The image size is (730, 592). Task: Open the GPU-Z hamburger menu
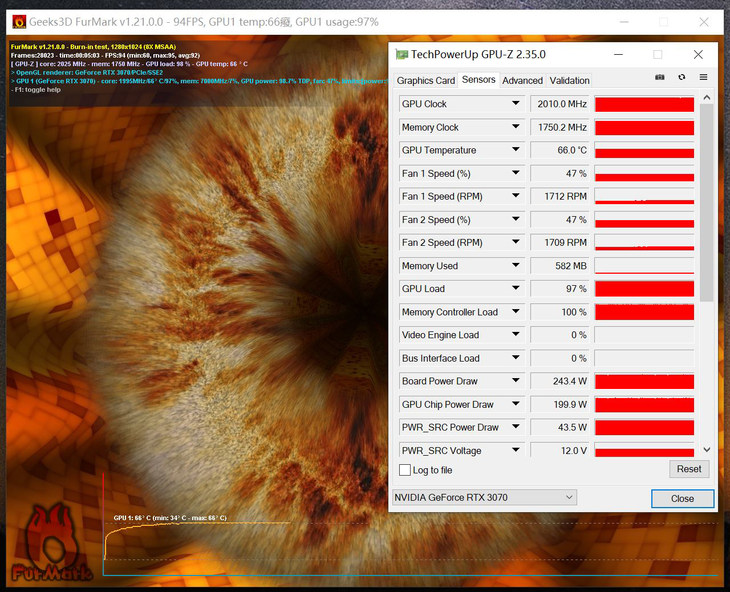[703, 78]
